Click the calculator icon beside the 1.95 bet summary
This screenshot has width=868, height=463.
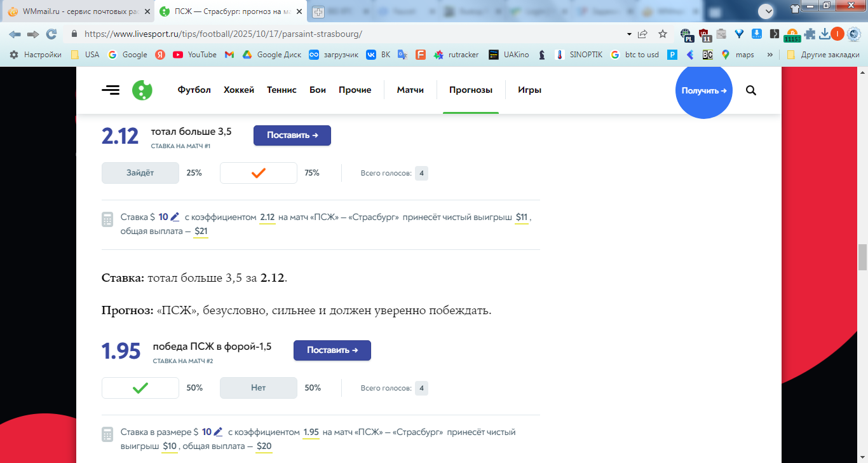[107, 435]
